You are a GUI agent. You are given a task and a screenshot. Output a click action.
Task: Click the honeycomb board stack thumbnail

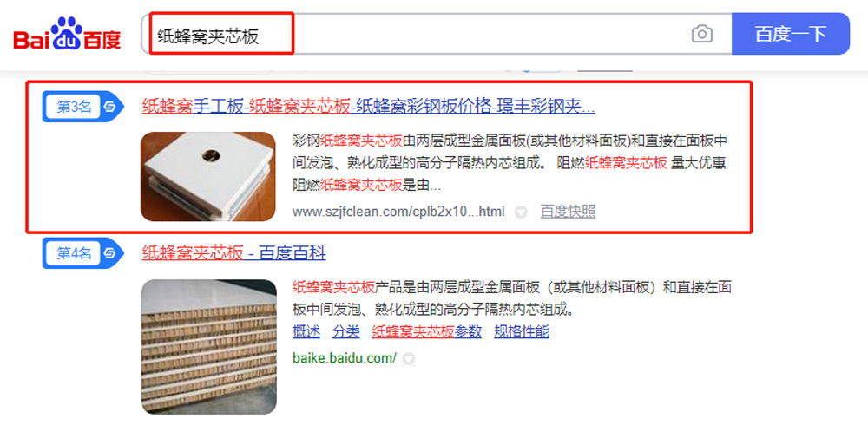click(x=209, y=346)
